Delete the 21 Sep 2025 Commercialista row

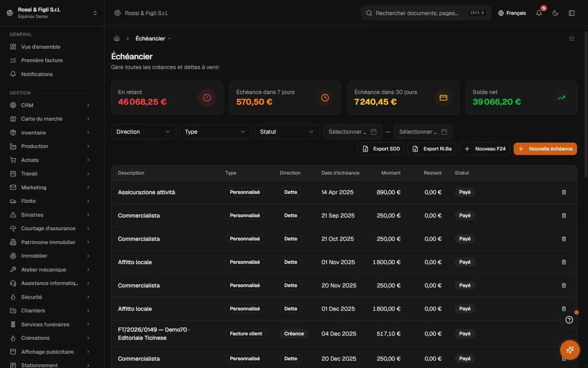pos(564,215)
